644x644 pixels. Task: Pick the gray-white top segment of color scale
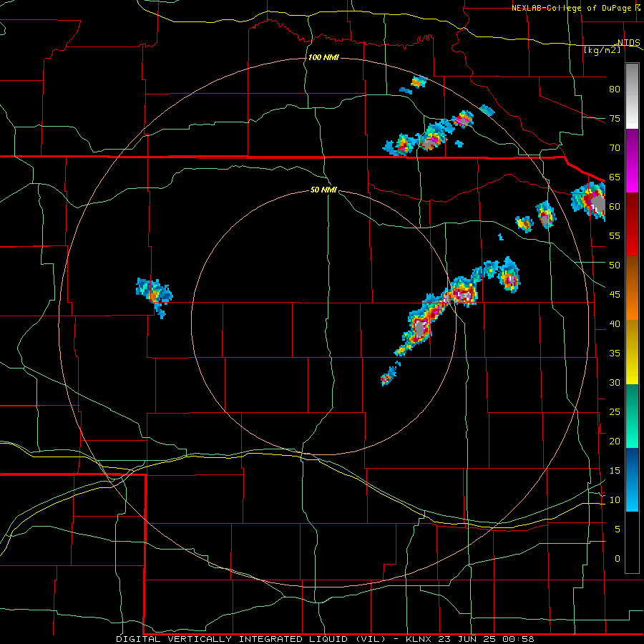pos(632,96)
